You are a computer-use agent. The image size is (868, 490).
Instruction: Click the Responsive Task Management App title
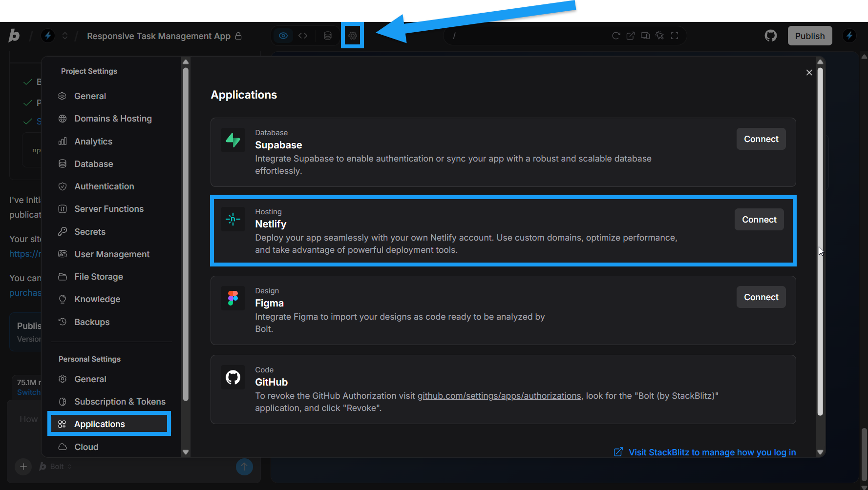tap(159, 36)
